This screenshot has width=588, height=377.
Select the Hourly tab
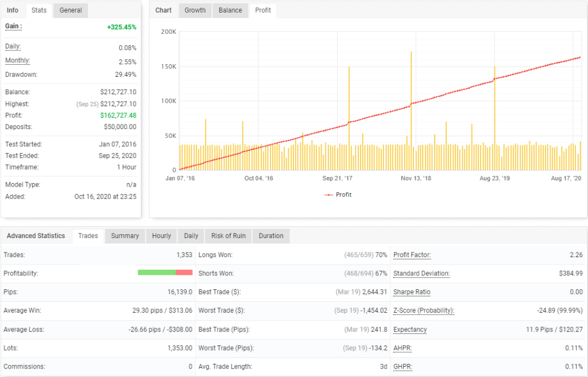click(161, 236)
